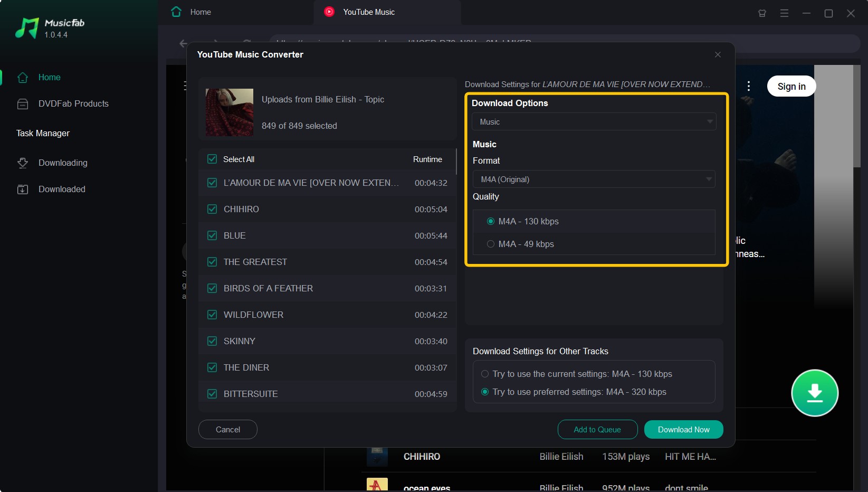
Task: Click the CHIHIRO song title in background
Action: coord(422,457)
